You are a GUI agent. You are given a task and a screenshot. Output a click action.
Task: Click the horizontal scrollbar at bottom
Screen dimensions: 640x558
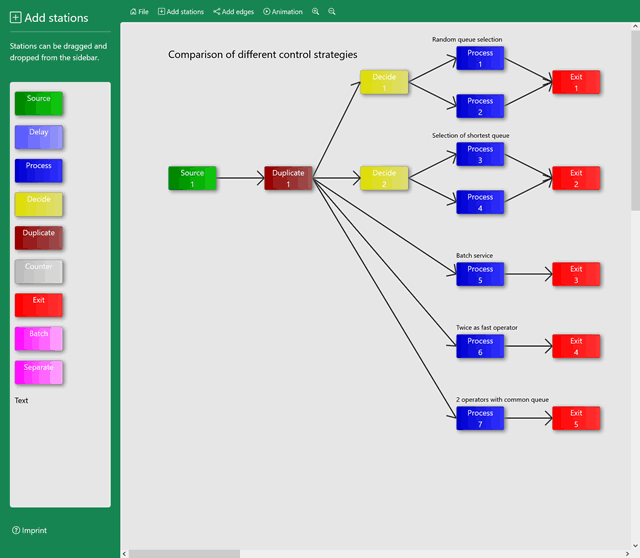[x=184, y=553]
